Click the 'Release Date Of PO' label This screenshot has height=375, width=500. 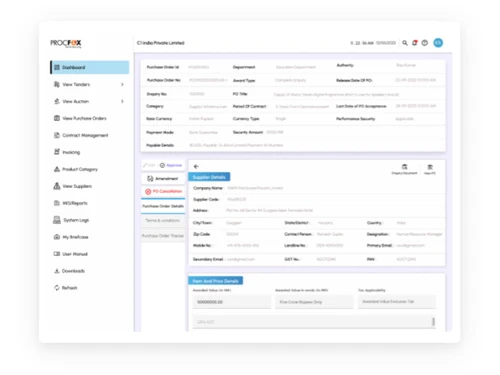[x=354, y=80]
